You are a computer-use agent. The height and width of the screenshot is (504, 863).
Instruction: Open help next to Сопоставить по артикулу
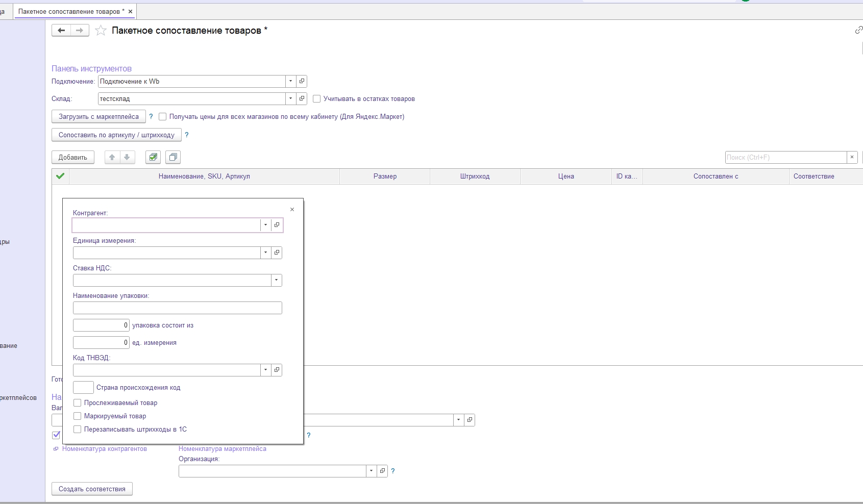click(x=187, y=135)
